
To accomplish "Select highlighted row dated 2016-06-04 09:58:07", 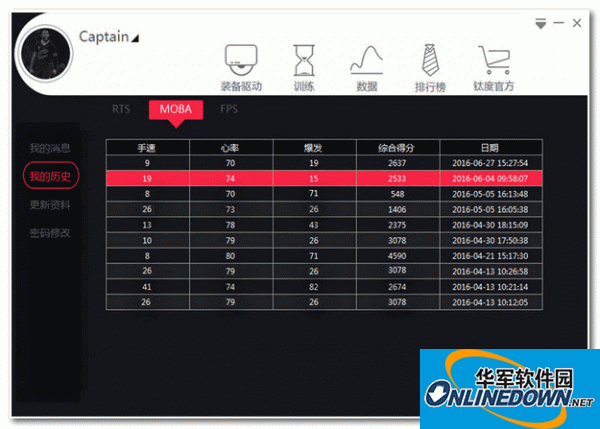I will pos(324,178).
